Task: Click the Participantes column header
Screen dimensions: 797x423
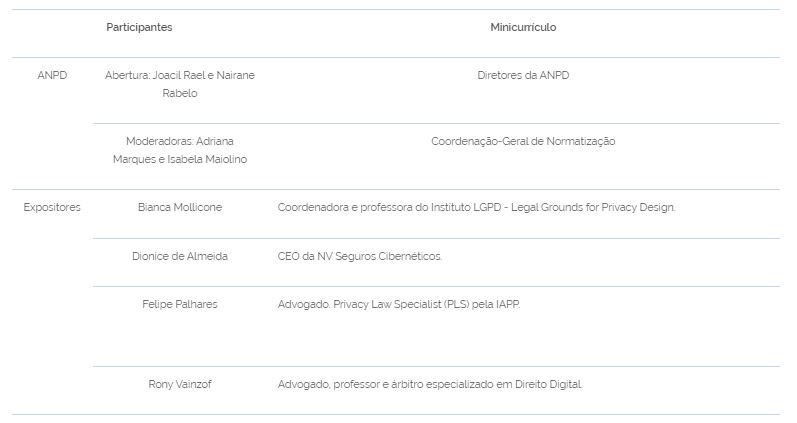Action: [139, 28]
